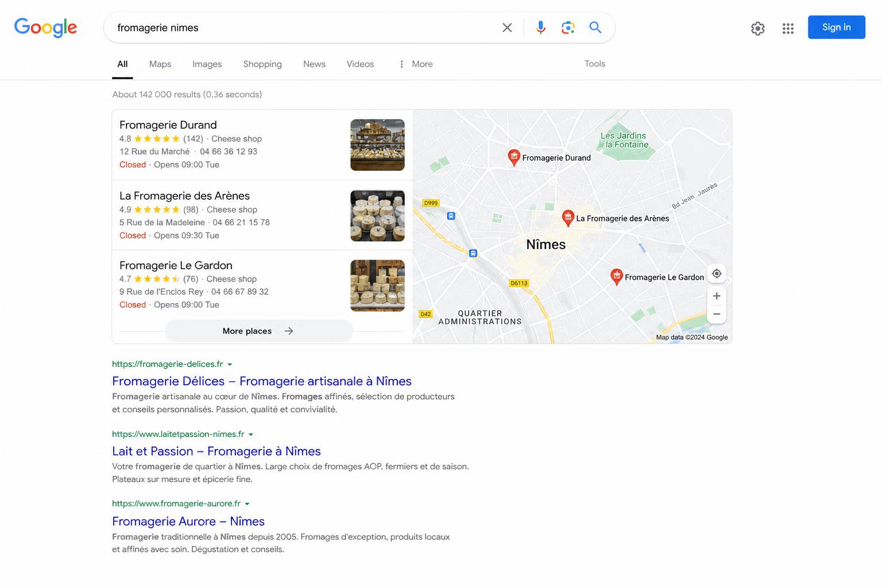This screenshot has height=588, width=882.
Task: Open La Fromagerie des Arènes photo thumbnail
Action: [377, 215]
